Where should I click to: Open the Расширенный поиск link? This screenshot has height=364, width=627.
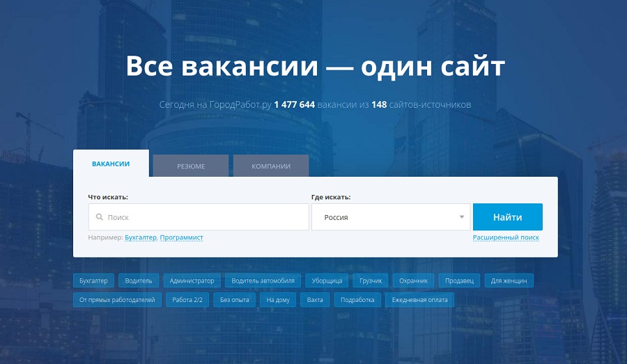506,237
